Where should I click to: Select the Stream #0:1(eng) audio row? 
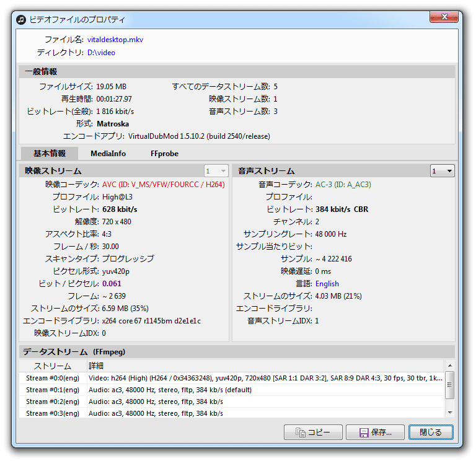[232, 390]
